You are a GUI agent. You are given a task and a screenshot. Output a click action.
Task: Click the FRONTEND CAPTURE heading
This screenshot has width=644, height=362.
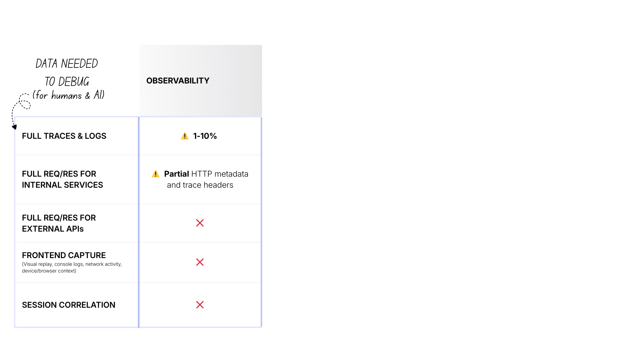click(64, 255)
